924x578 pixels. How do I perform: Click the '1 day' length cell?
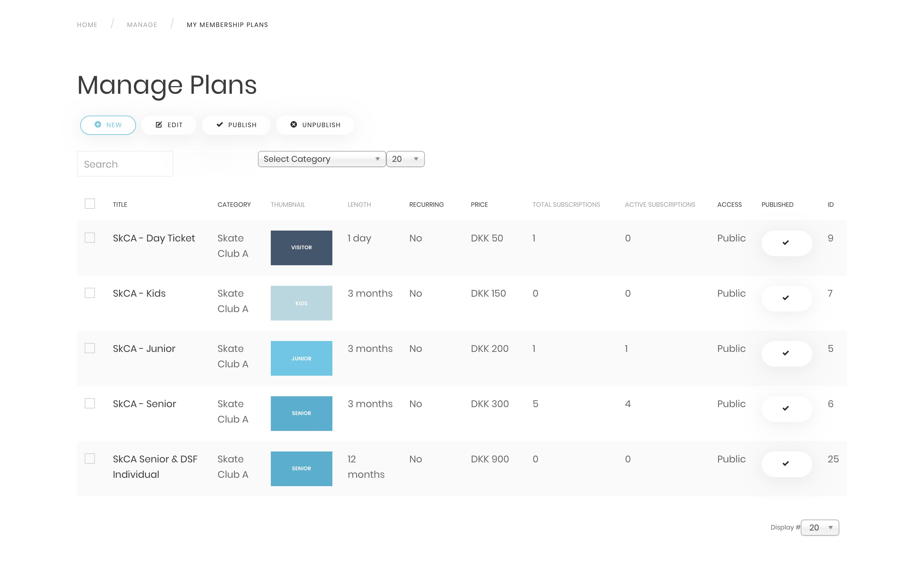point(359,238)
